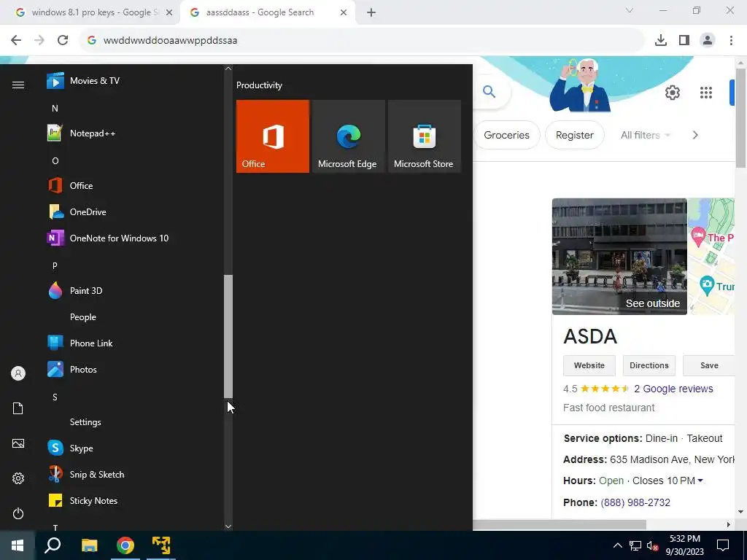This screenshot has height=560, width=747.
Task: Click the Power button in Start sidebar
Action: tap(18, 513)
